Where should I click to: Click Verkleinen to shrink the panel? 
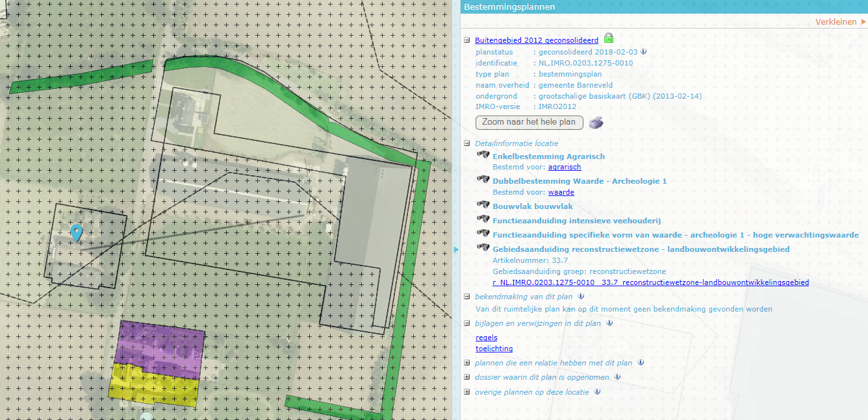841,21
